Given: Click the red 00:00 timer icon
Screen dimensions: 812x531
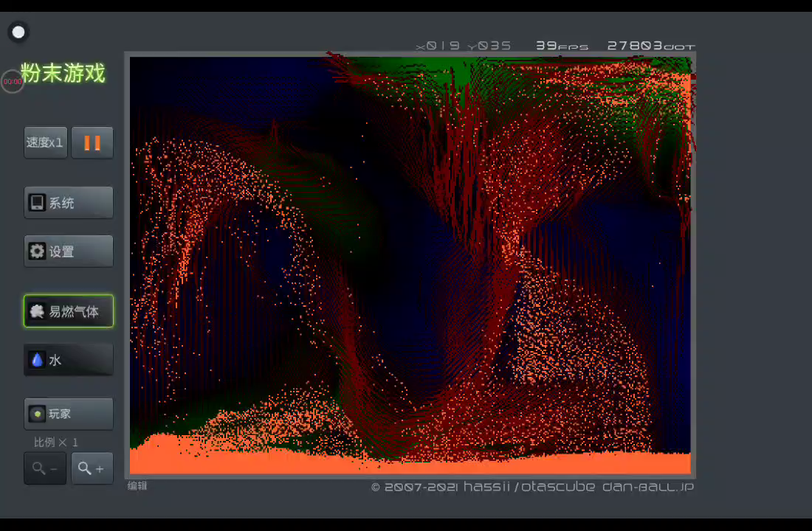Looking at the screenshot, I should pos(13,81).
